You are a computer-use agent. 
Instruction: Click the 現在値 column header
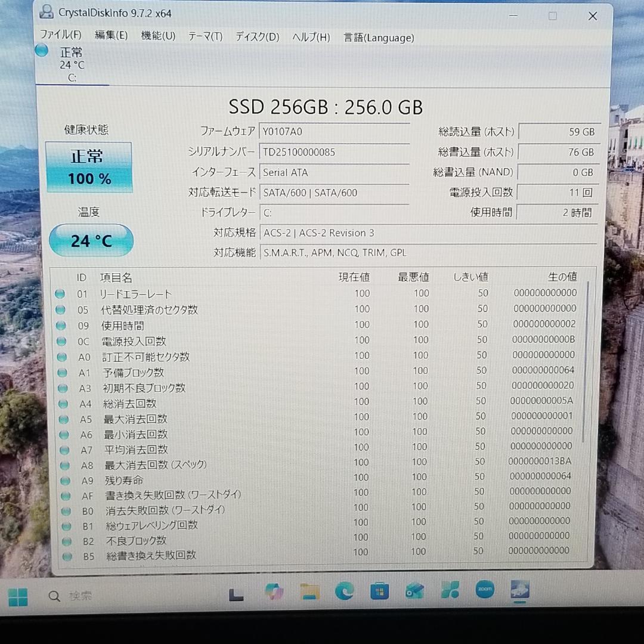354,277
